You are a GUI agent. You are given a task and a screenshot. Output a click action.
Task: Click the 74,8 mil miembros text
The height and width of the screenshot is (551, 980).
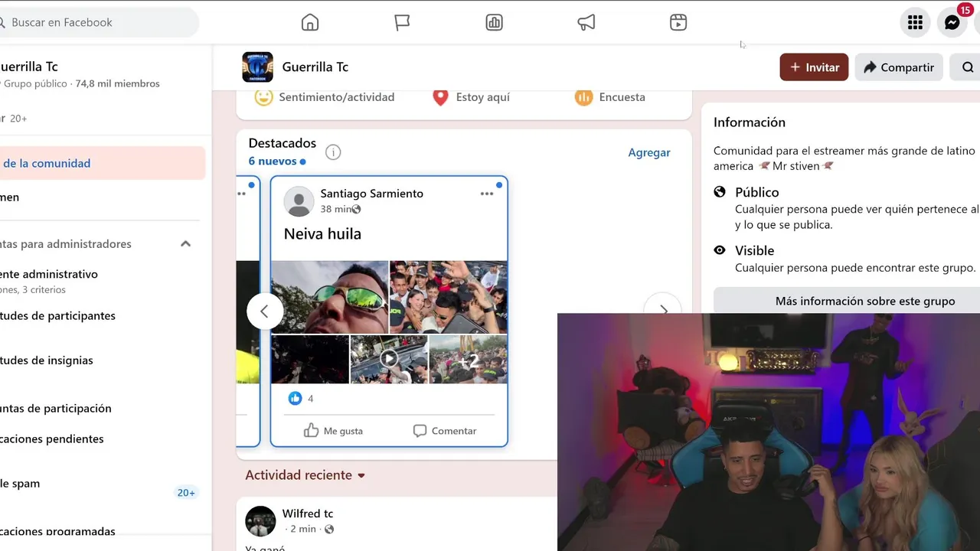[118, 83]
